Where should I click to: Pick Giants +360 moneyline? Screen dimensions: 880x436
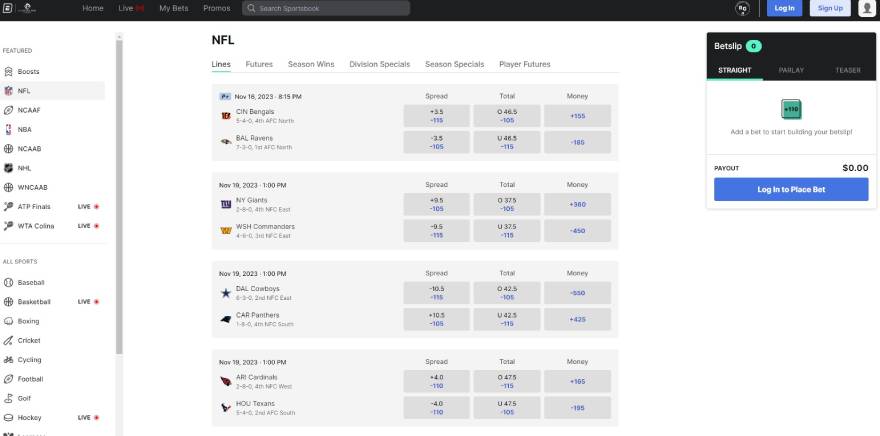(x=577, y=205)
